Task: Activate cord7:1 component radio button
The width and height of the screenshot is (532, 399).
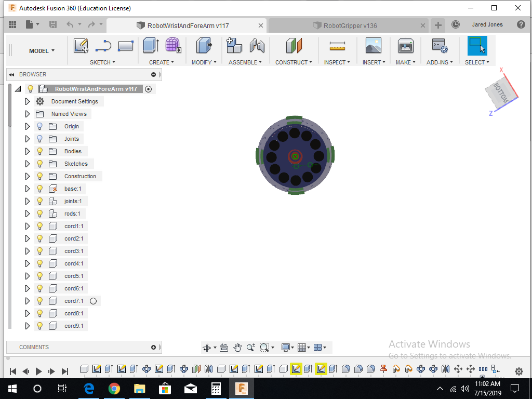Action: pos(94,301)
